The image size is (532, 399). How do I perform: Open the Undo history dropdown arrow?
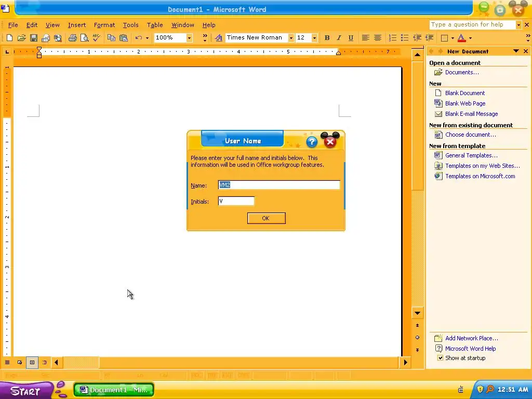(147, 37)
